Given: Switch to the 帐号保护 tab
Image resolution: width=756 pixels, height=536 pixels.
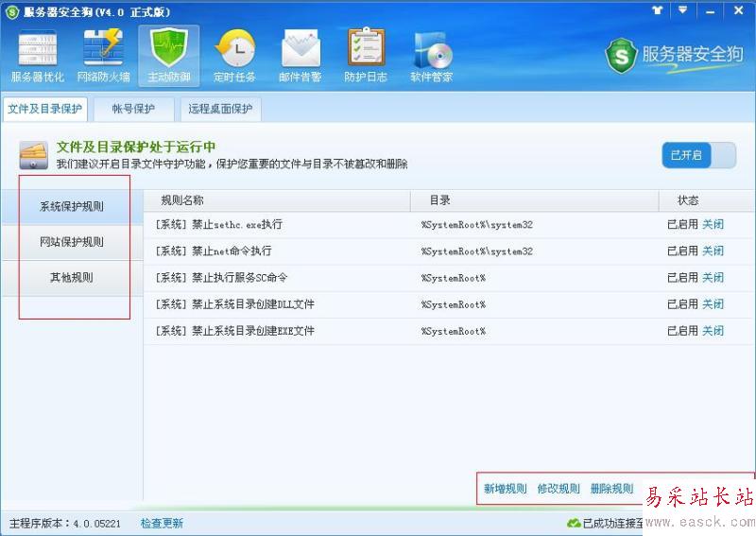Looking at the screenshot, I should 133,109.
